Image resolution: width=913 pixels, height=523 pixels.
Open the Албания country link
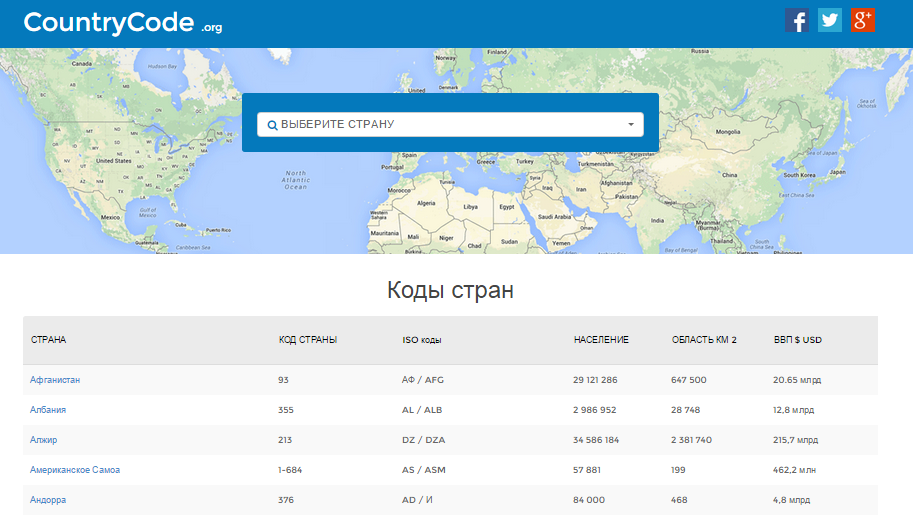click(x=48, y=410)
